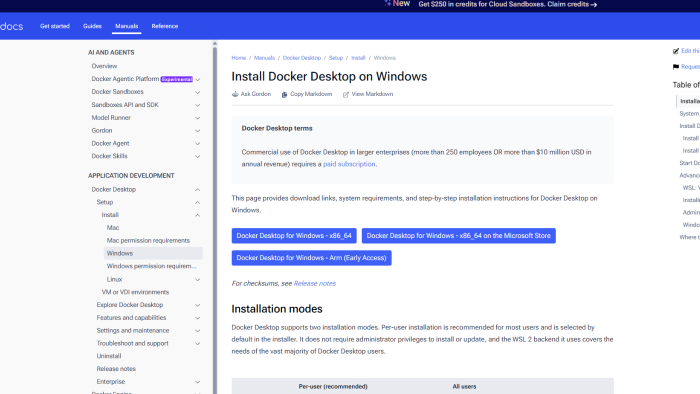Expand the Model Runner sidebar chevron
Viewport: 700px width, 394px height.
click(197, 118)
